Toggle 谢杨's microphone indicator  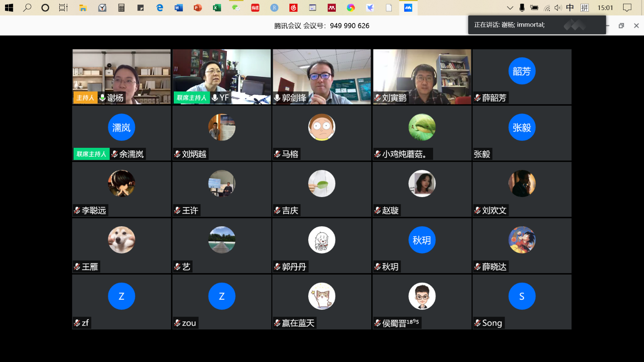[x=102, y=98]
